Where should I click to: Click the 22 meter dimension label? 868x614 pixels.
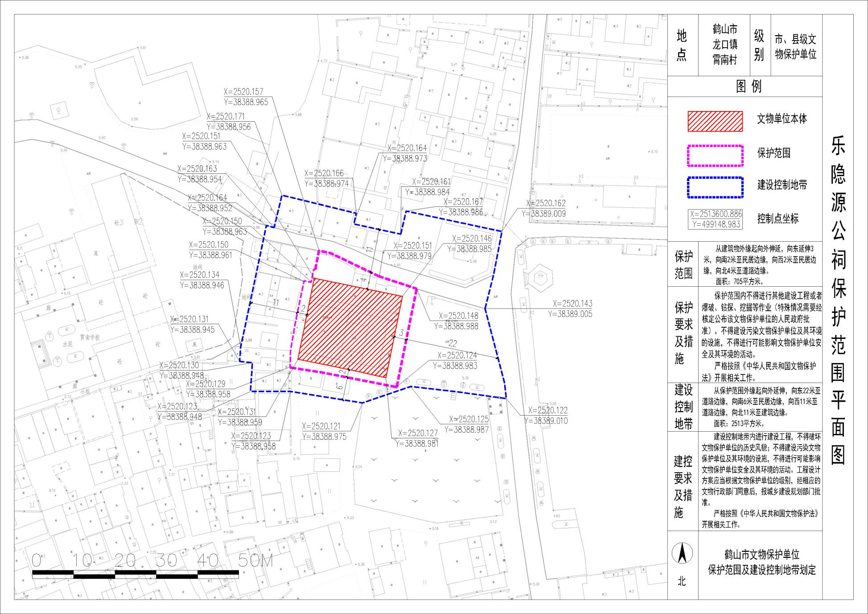click(452, 343)
